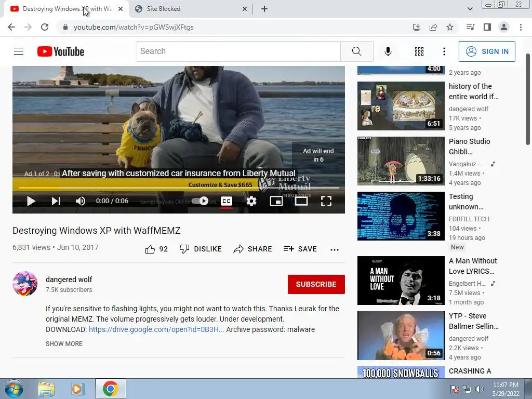
Task: Enter full screen video
Action: pyautogui.click(x=326, y=201)
